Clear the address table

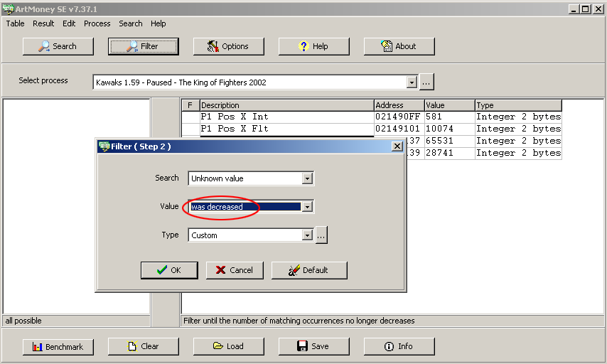click(x=143, y=347)
